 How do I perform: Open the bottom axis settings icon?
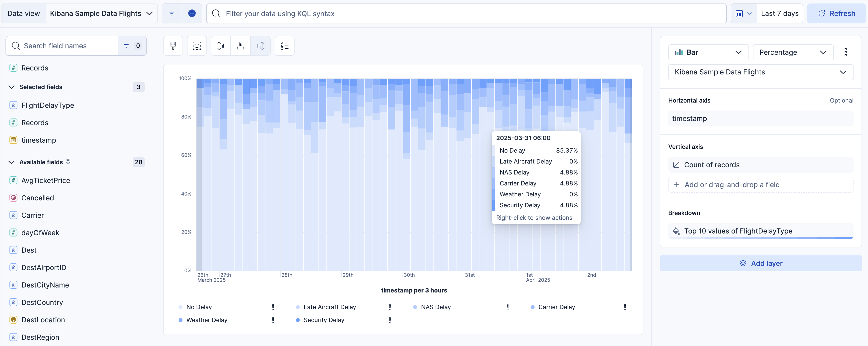[x=240, y=46]
